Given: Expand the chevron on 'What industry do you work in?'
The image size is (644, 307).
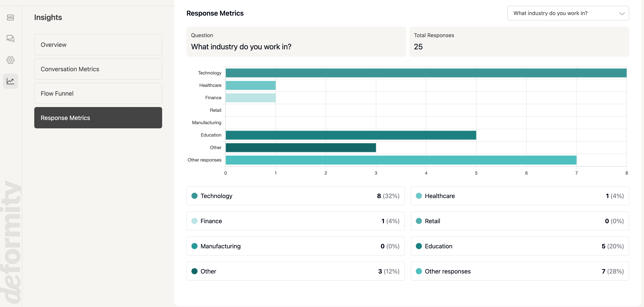Looking at the screenshot, I should (622, 14).
